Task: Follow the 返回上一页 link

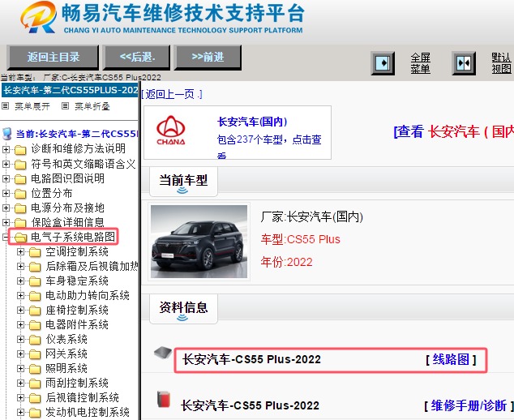Action: point(172,94)
